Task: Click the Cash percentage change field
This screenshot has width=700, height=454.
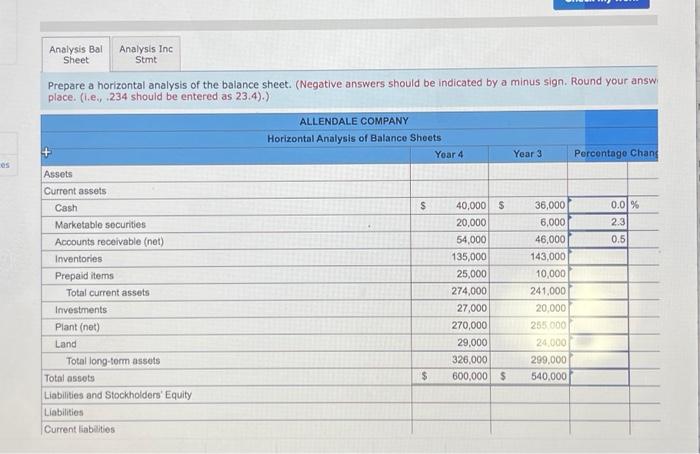Action: 599,205
